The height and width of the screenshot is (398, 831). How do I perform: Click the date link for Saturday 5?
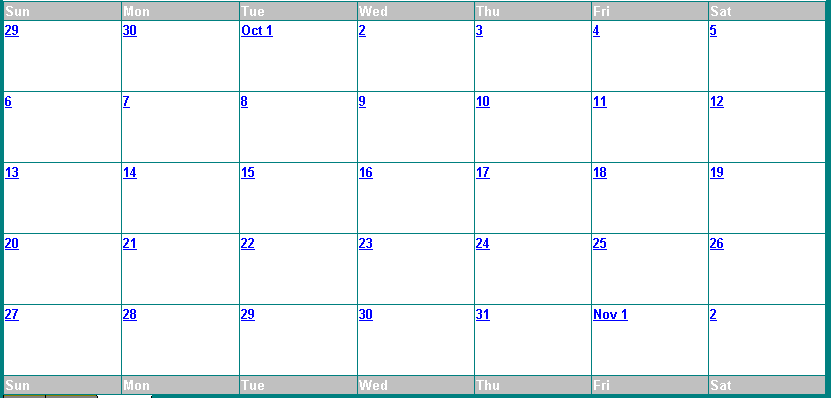(x=713, y=31)
